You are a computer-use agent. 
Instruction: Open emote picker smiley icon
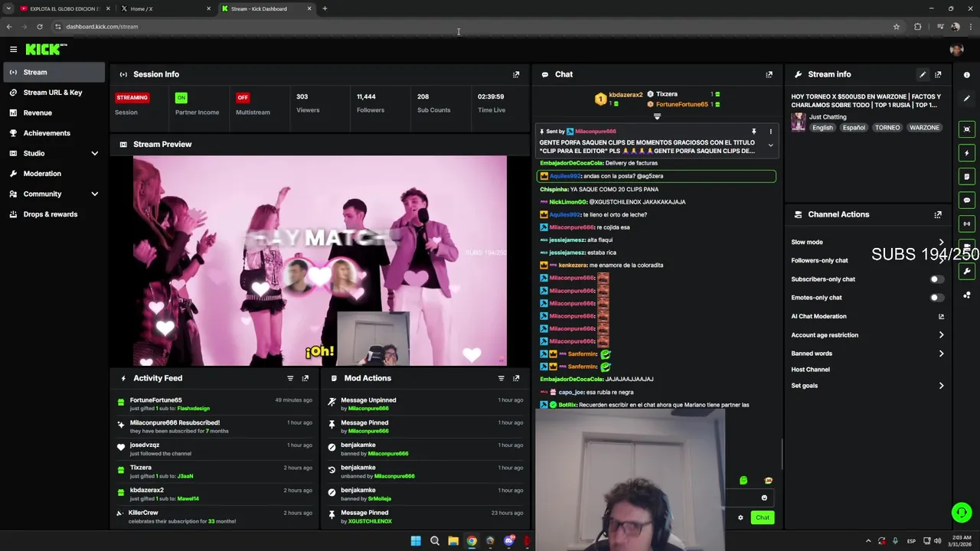pos(764,498)
